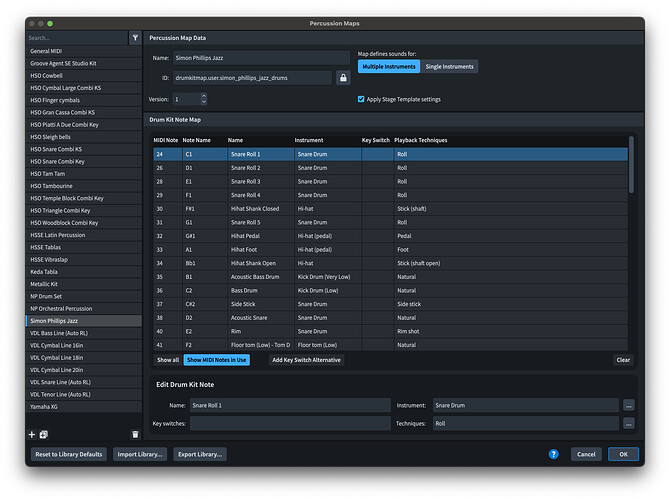Select Metallic Kit map

coord(84,284)
